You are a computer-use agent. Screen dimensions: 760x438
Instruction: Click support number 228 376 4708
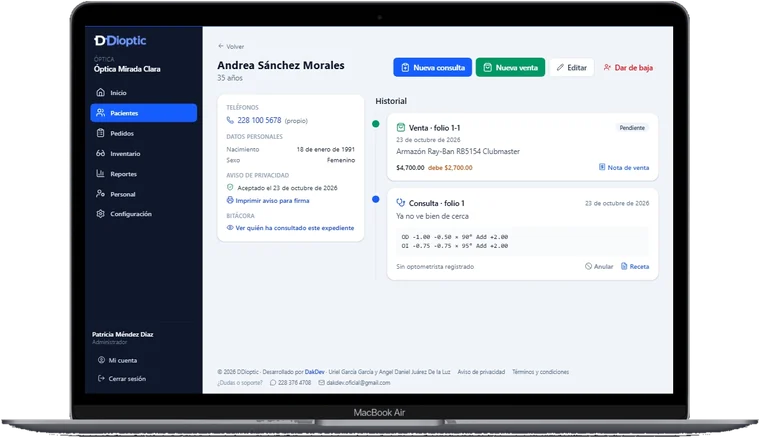tap(295, 383)
